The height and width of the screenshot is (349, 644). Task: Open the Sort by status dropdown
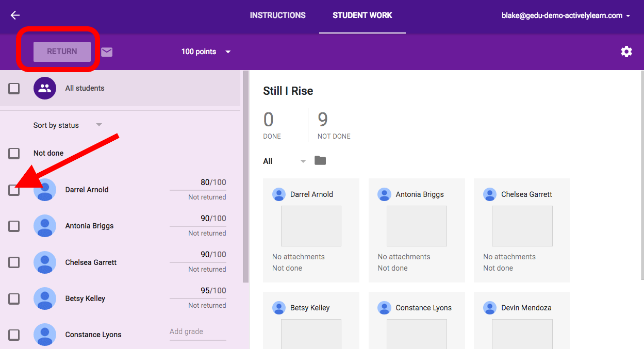click(x=68, y=125)
